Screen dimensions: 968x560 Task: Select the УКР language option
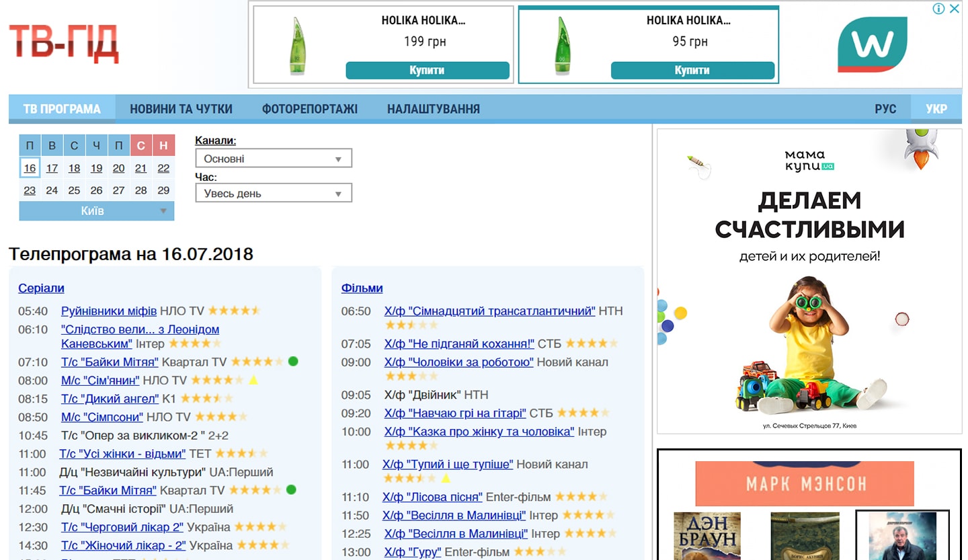coord(936,109)
